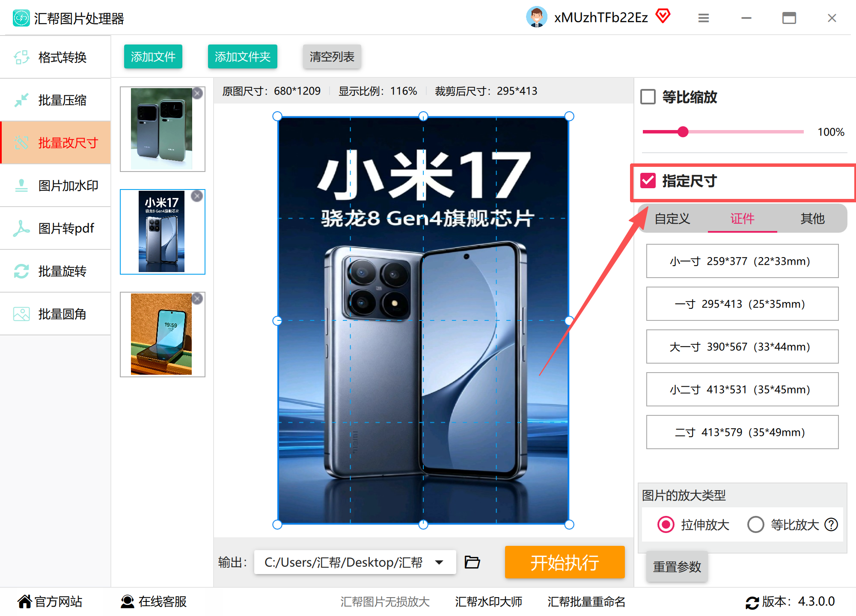Open the 批量压缩 sidebar item
The width and height of the screenshot is (856, 616).
click(x=56, y=100)
